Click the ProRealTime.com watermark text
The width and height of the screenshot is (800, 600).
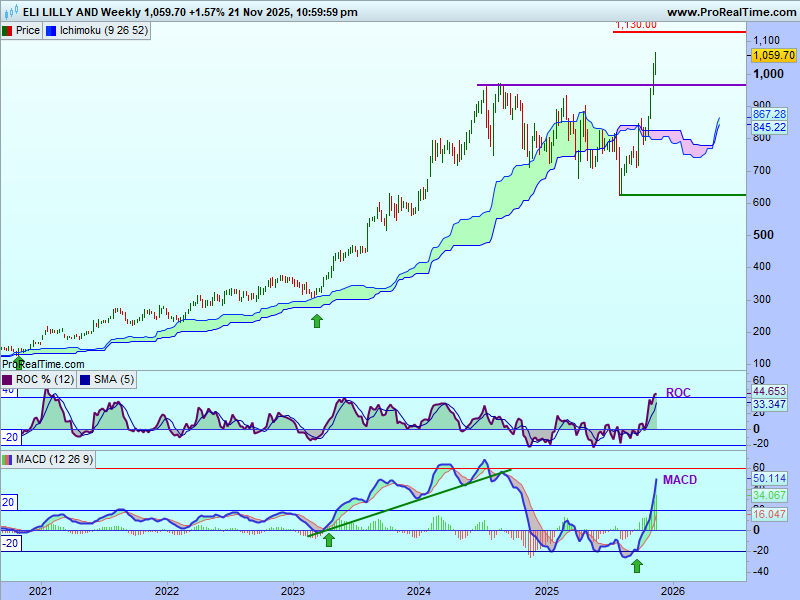pos(43,365)
